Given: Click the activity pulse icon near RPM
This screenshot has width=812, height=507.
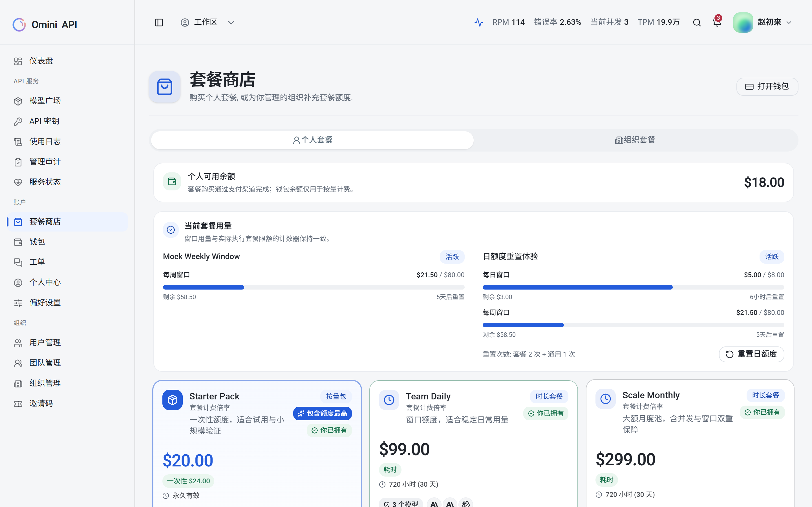Looking at the screenshot, I should coord(479,23).
